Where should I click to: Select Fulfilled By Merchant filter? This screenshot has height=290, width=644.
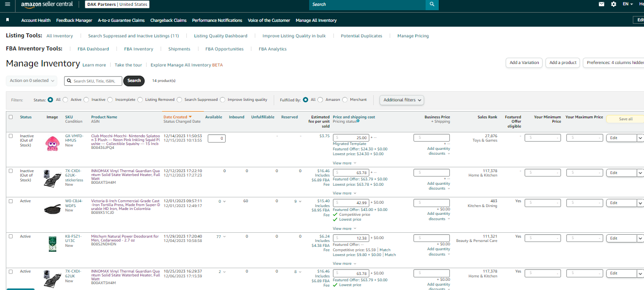[345, 99]
